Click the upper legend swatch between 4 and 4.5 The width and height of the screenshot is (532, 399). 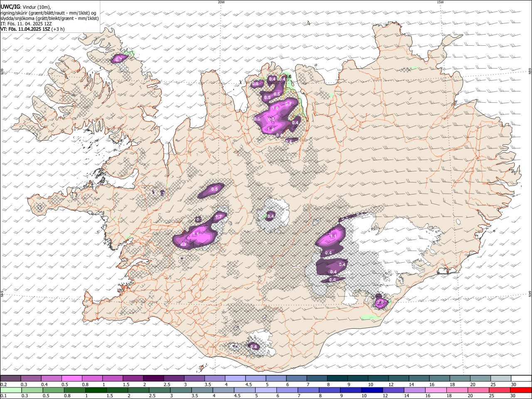(x=235, y=379)
